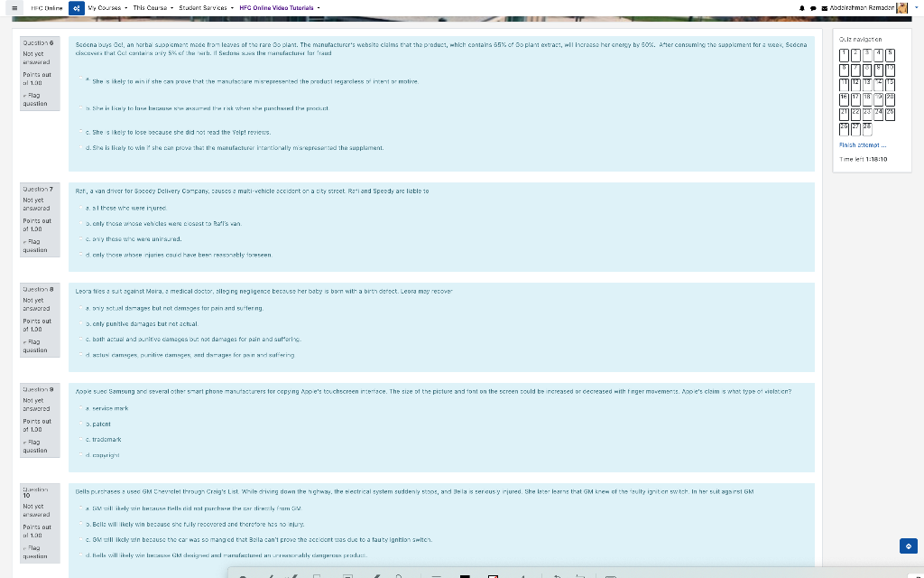Select 'patent' answer for Question 9
Image resolution: width=924 pixels, height=578 pixels.
tap(81, 424)
